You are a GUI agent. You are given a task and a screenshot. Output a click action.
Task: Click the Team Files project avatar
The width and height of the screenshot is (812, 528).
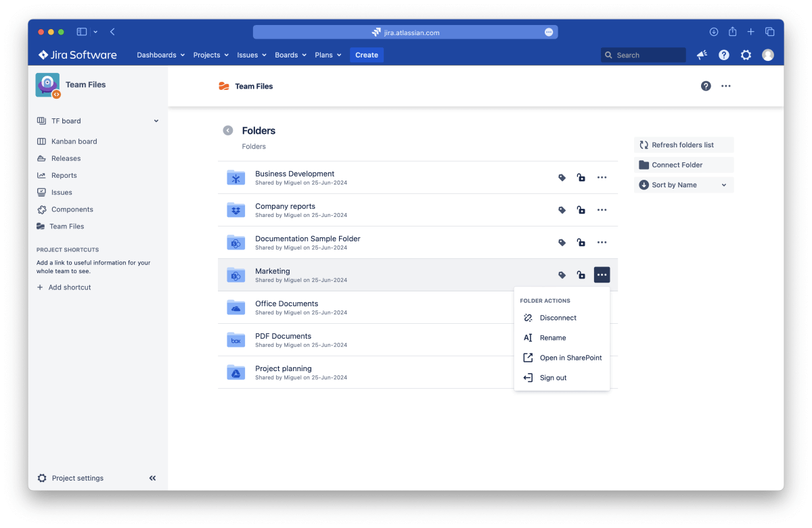(47, 85)
